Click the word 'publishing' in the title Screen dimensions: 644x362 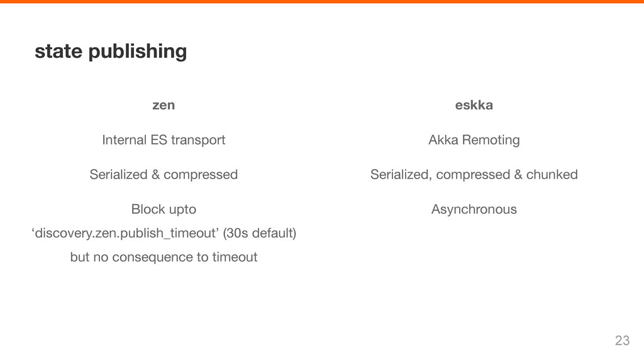point(138,52)
